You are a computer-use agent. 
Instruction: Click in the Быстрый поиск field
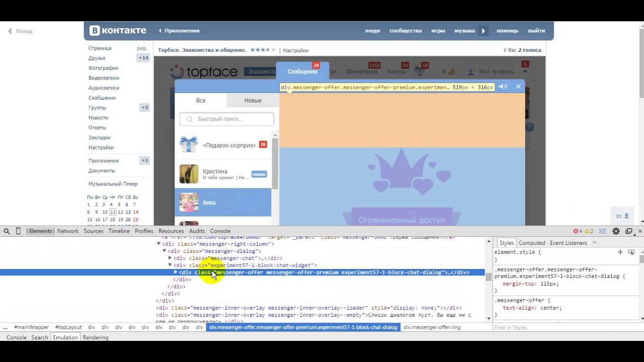pos(227,119)
